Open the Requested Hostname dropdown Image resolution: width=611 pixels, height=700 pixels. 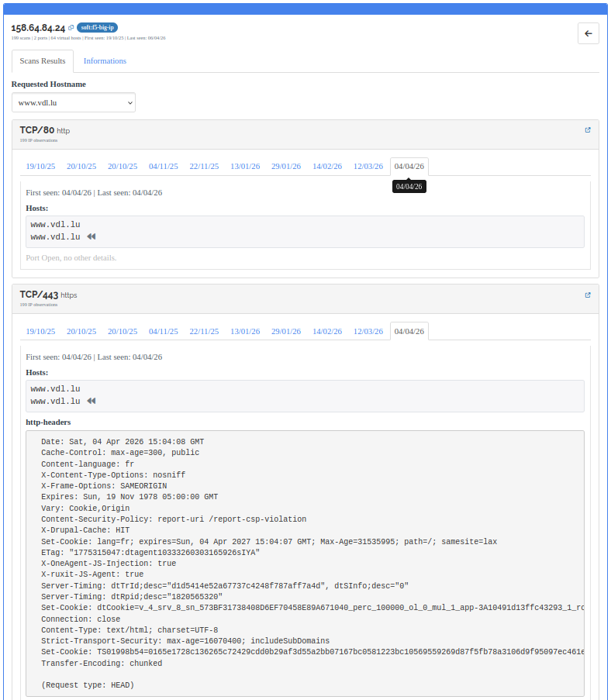point(74,102)
